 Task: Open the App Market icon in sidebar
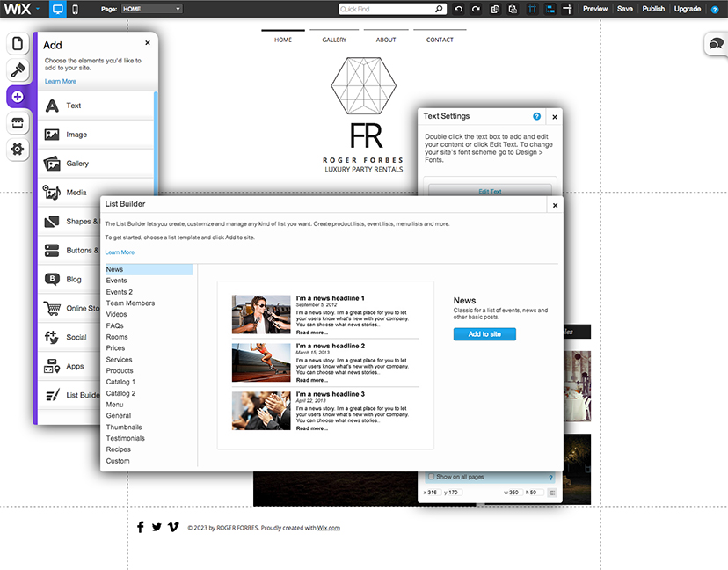click(18, 123)
